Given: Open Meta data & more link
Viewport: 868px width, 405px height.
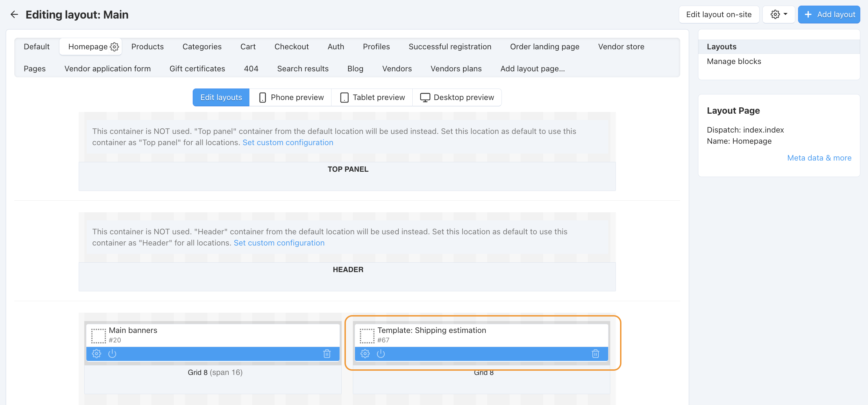Looking at the screenshot, I should tap(819, 158).
